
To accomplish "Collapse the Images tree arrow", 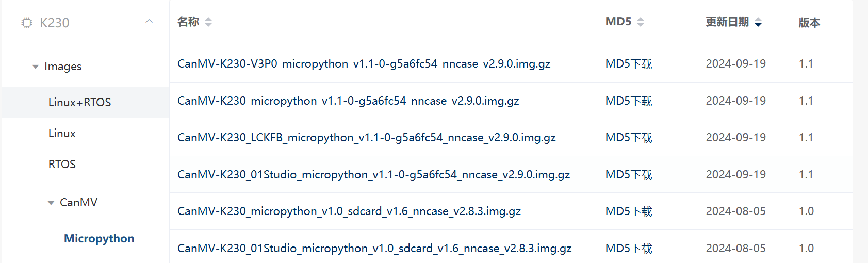I will tap(36, 67).
